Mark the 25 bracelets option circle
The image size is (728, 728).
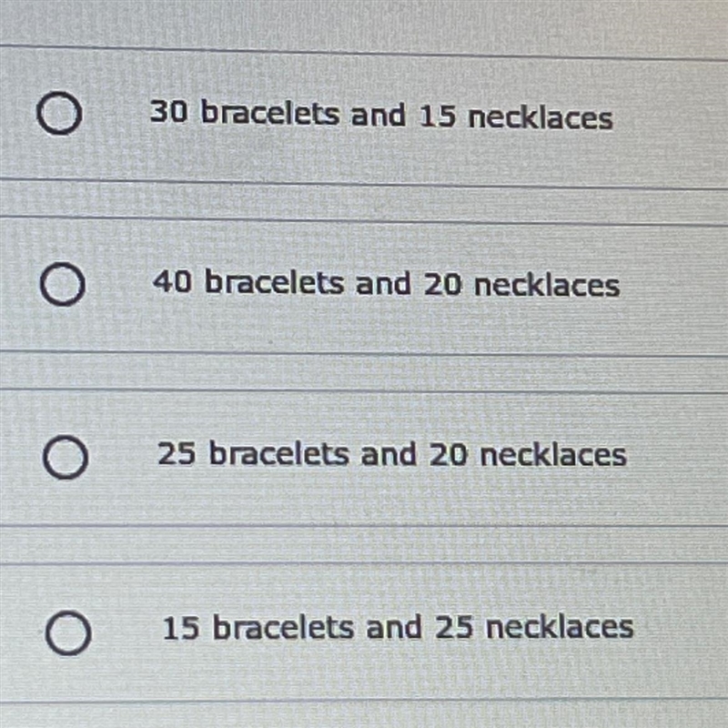click(65, 457)
